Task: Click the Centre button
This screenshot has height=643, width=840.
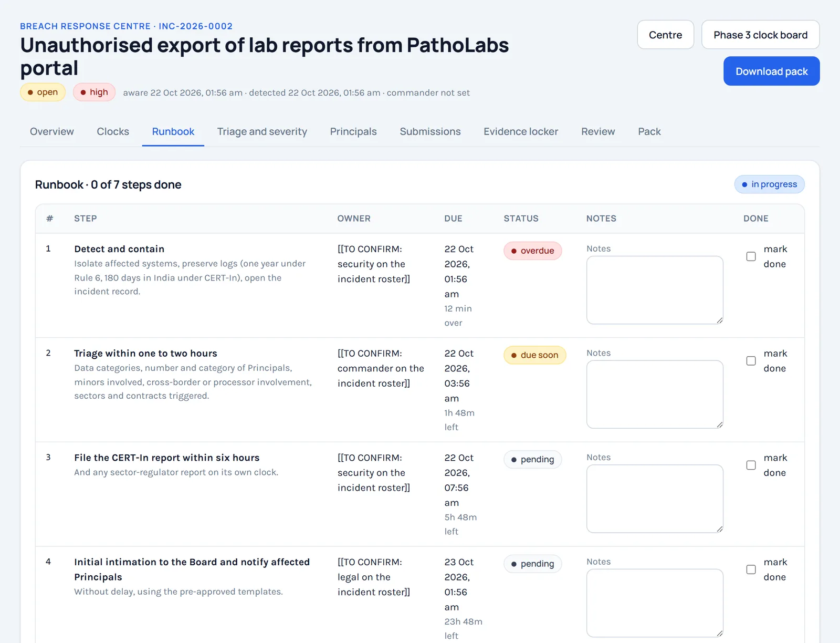Action: point(666,35)
